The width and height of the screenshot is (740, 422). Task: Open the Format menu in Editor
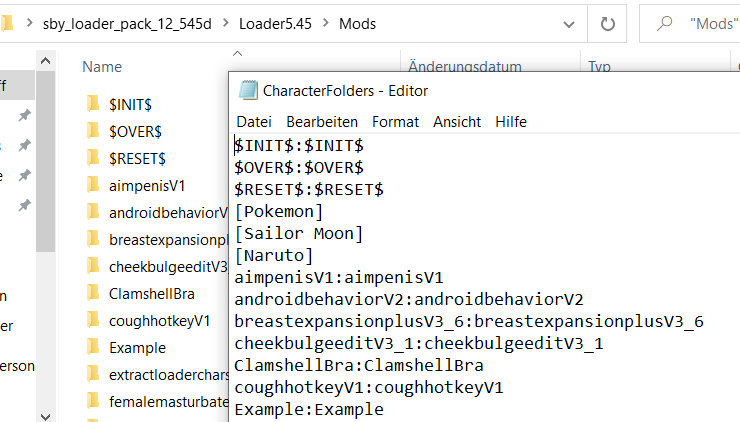click(395, 121)
